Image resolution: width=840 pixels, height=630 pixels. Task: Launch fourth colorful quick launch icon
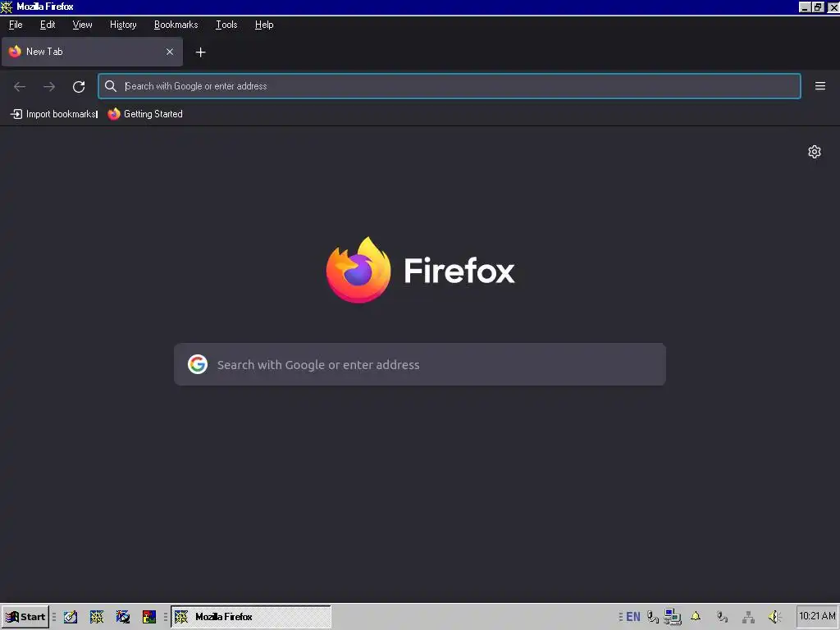[149, 617]
